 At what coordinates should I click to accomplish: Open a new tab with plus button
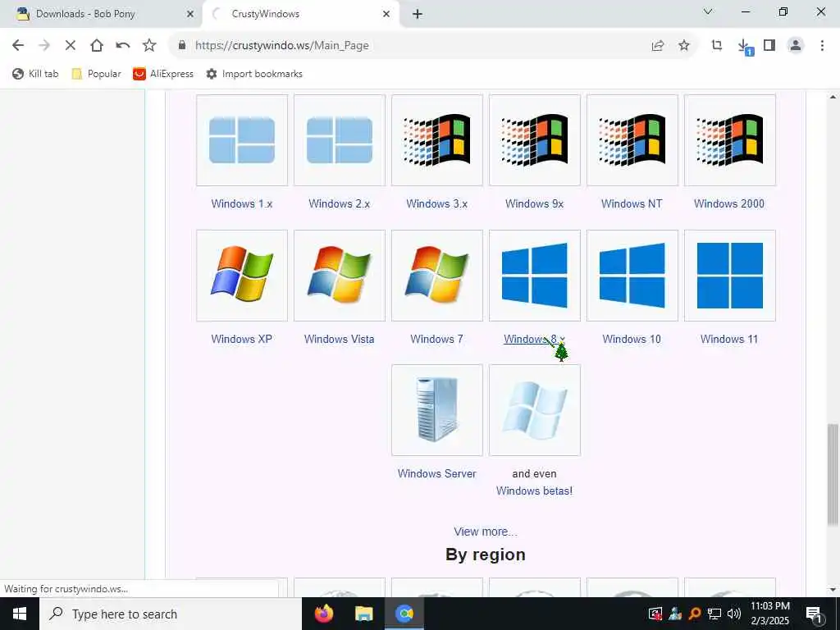[x=418, y=14]
